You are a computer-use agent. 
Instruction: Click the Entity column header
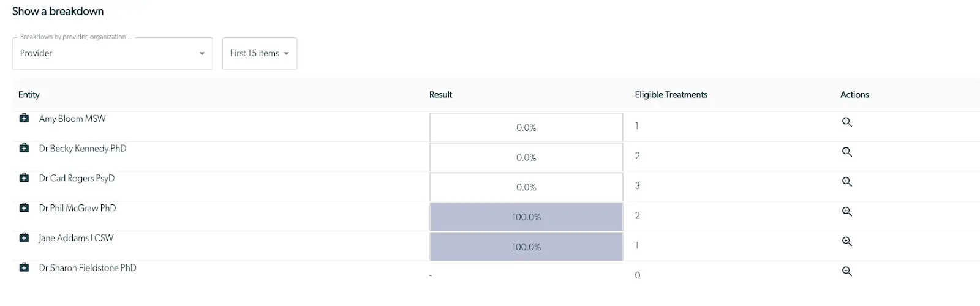tap(29, 95)
